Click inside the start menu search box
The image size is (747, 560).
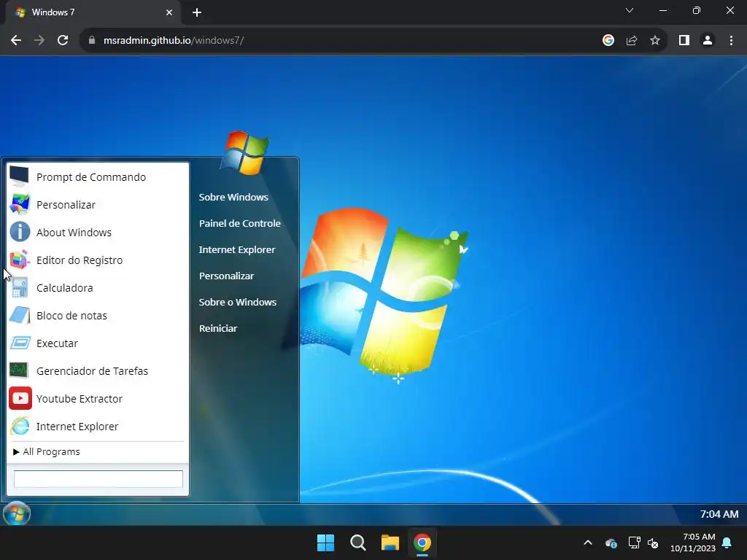tap(98, 479)
